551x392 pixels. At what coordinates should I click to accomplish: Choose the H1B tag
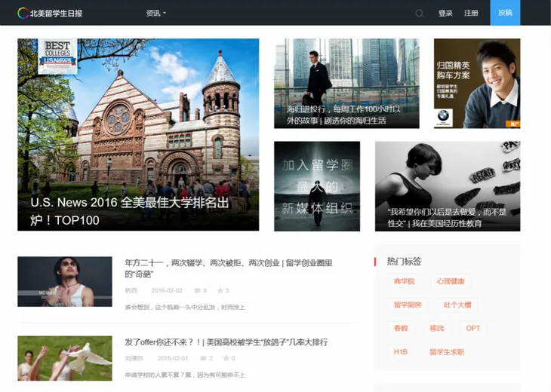(x=400, y=351)
